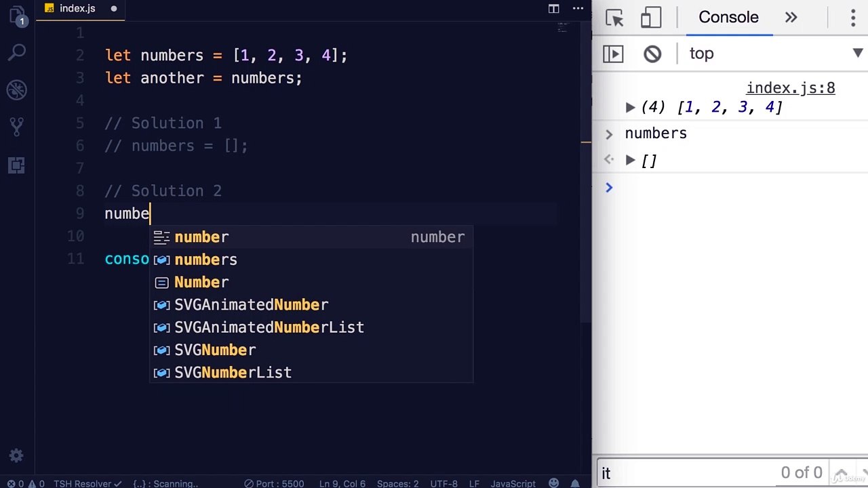Change indentation via Spaces: 2
This screenshot has height=488, width=868.
[397, 483]
